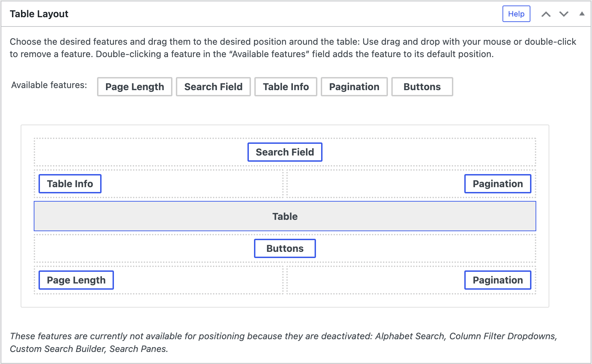Select Buttons in Available features
The height and width of the screenshot is (364, 592).
point(422,87)
